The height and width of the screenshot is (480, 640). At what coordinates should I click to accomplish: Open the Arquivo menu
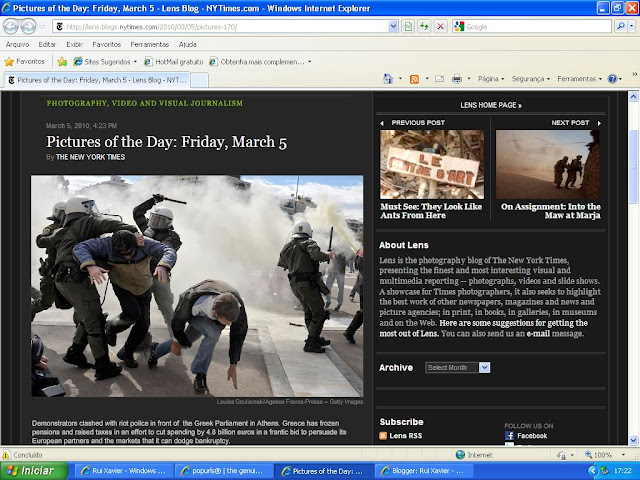pos(17,44)
